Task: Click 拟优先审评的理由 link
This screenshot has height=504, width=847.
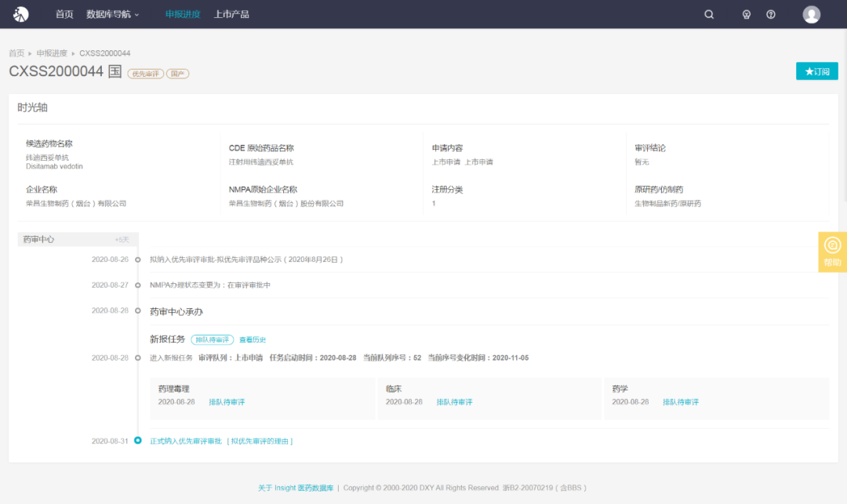Action: (260, 441)
